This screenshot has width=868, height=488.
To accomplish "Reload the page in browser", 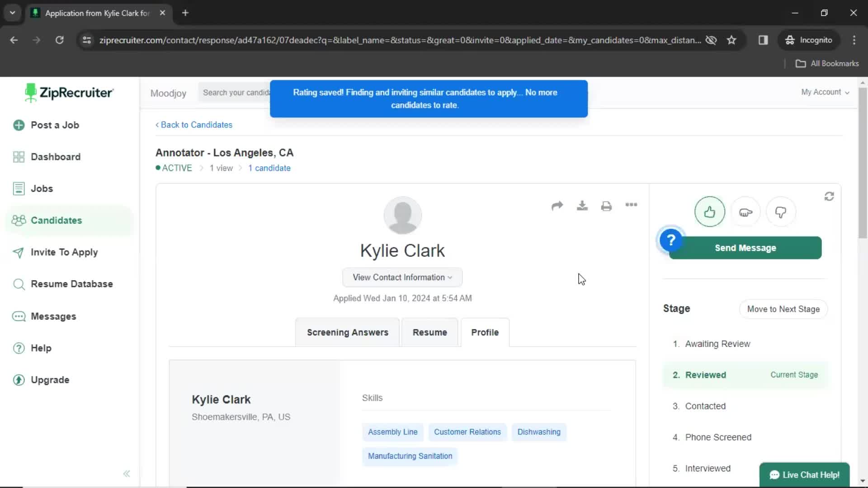I will pos(59,40).
